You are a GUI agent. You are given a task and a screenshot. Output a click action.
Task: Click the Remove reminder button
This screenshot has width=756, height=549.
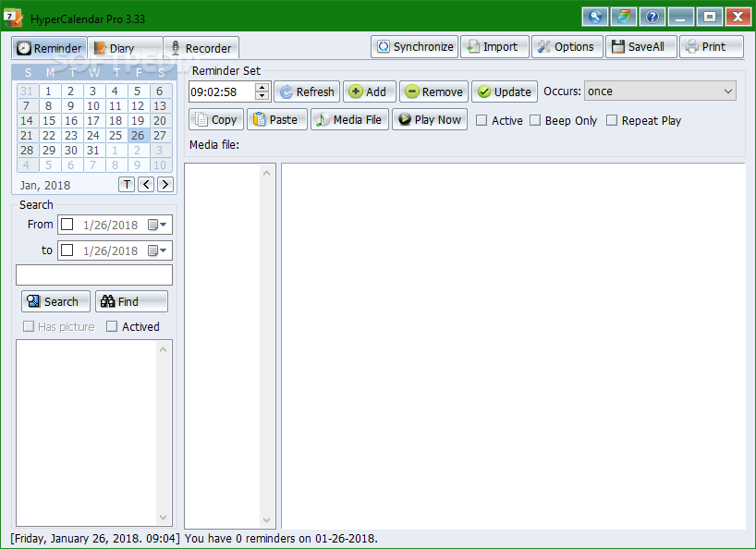tap(433, 91)
